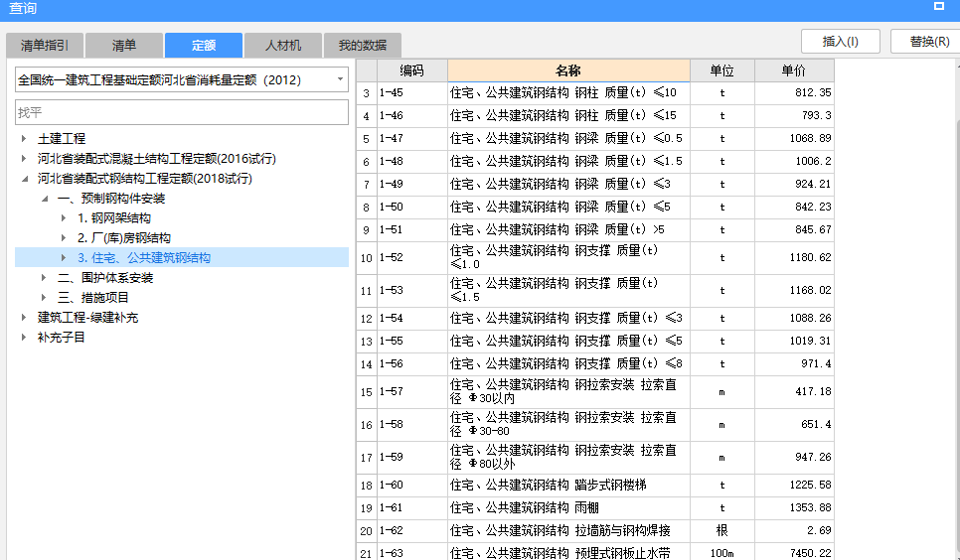Click unit cell 根 in row 1-62

722,530
